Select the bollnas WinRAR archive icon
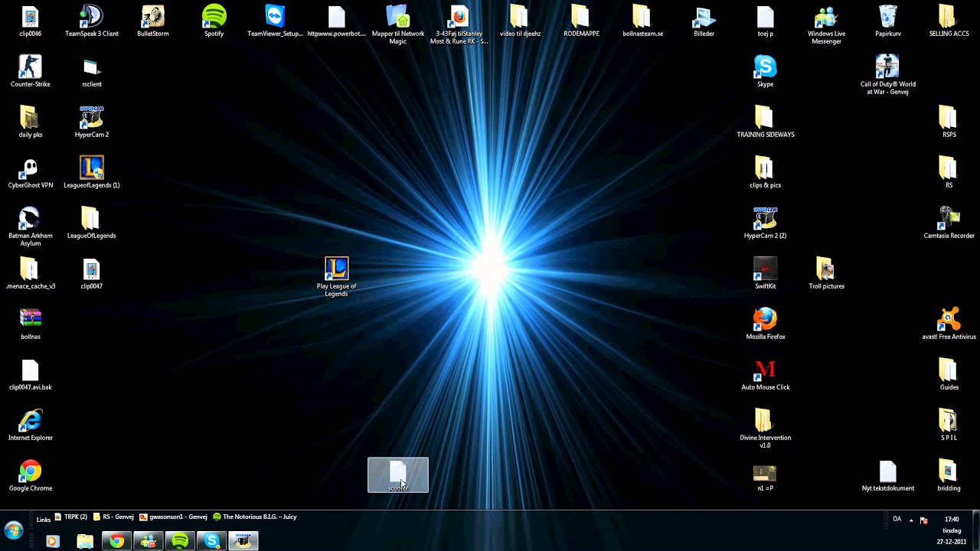 pyautogui.click(x=31, y=324)
